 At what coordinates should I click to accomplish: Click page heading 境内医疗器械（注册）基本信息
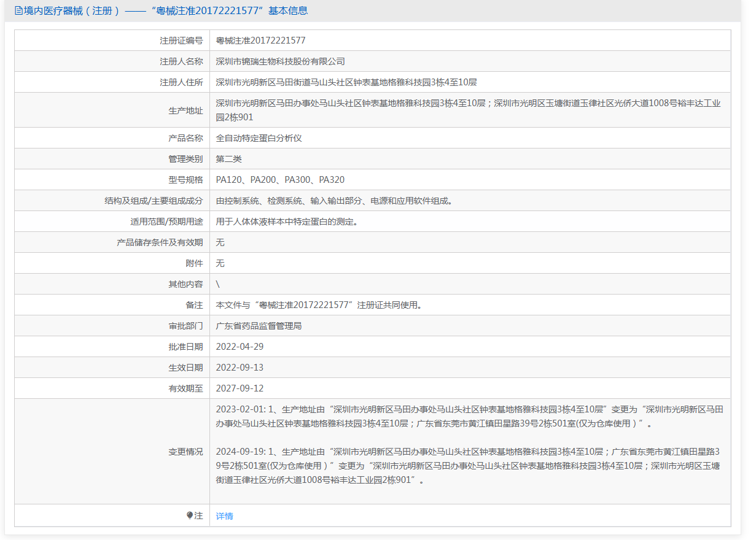tap(166, 10)
